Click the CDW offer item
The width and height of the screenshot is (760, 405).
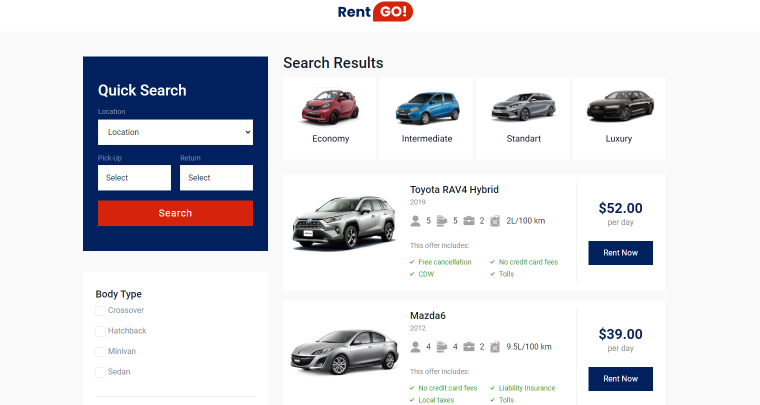(426, 274)
